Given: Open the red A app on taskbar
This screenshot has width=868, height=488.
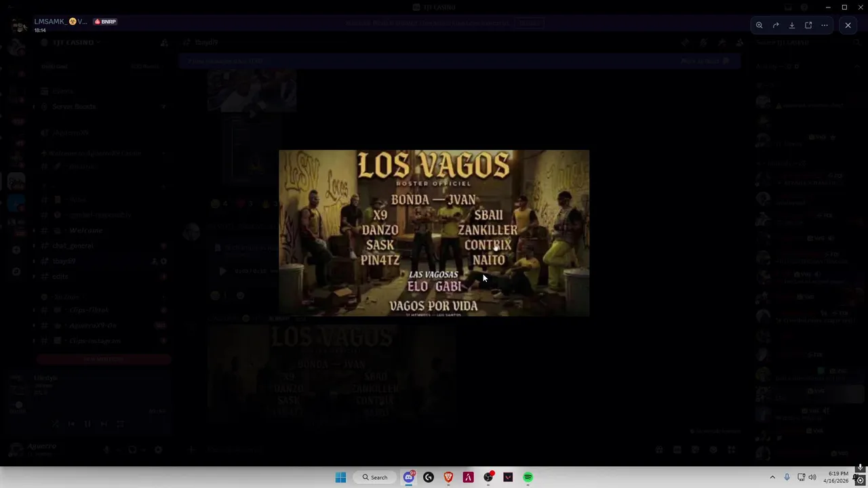Looking at the screenshot, I should 468,477.
